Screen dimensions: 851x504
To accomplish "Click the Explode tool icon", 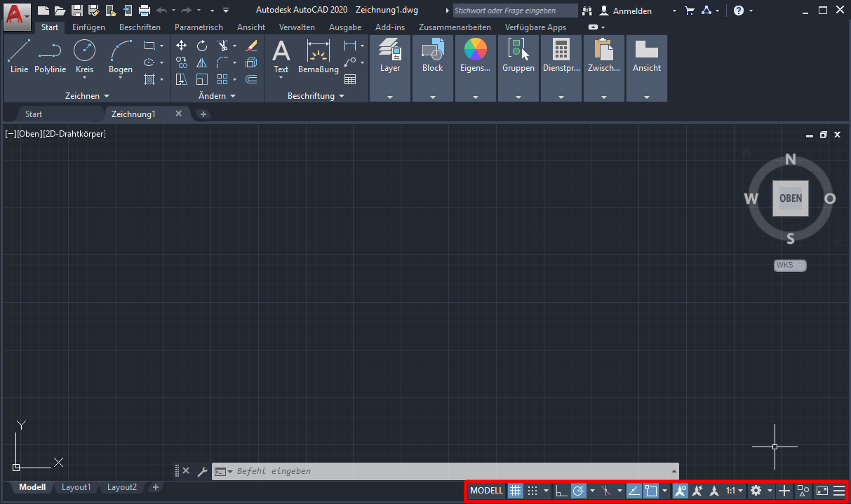I will [x=252, y=62].
